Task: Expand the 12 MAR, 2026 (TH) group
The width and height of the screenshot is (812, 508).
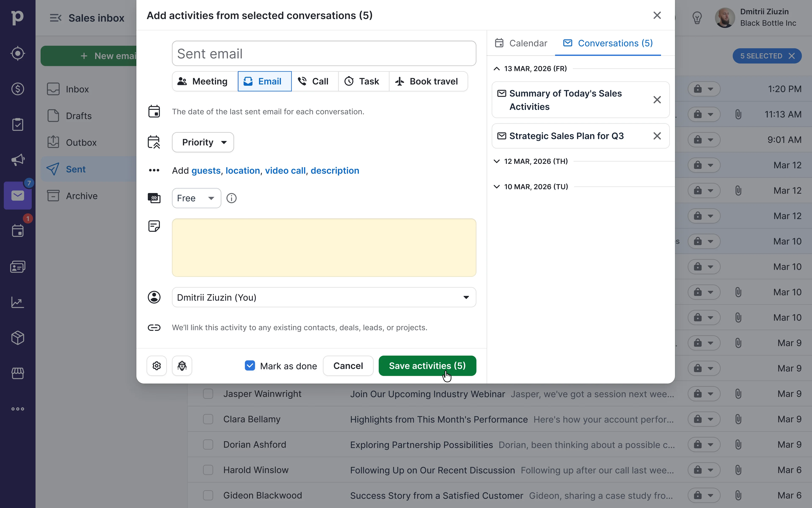Action: click(497, 161)
